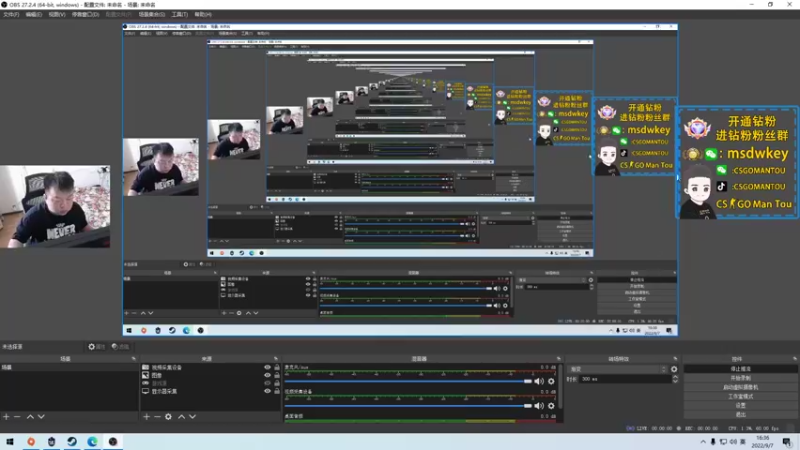Viewport: 800px width, 450px height.
Task: Open transition properties gear in Scene Transitions panel
Action: pos(674,369)
